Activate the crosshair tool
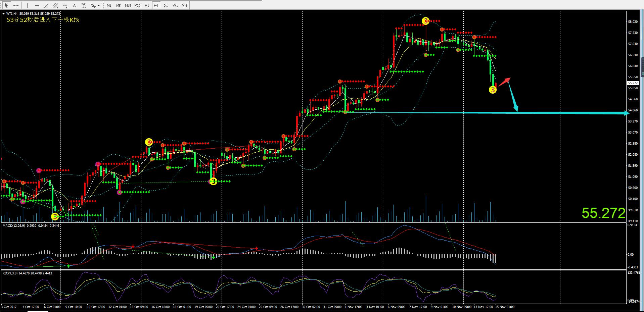The width and height of the screenshot is (644, 312). coord(15,5)
